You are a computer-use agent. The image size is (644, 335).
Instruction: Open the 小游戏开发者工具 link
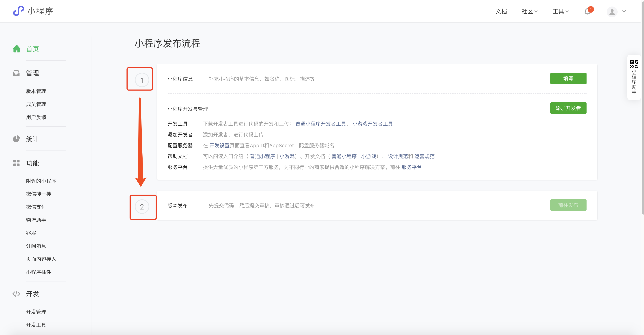372,124
